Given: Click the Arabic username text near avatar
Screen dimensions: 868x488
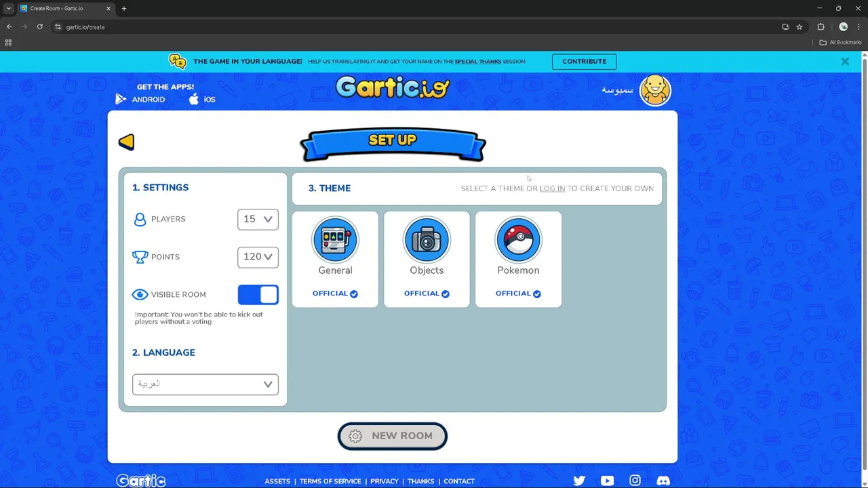Looking at the screenshot, I should [x=617, y=90].
